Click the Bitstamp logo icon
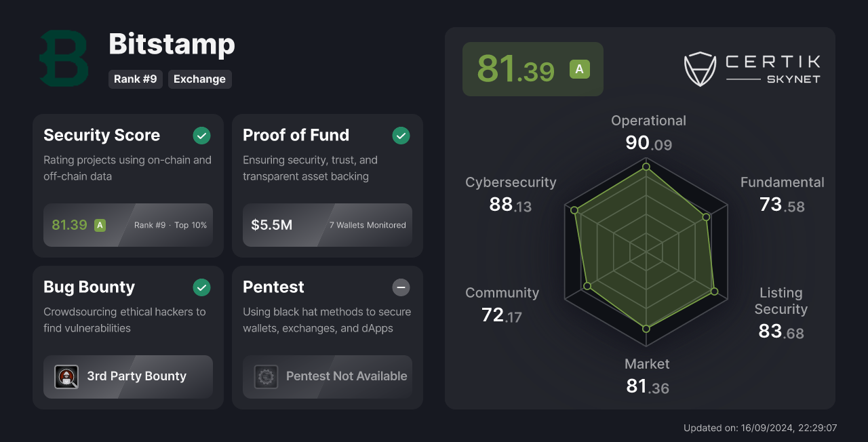The image size is (868, 442). 63,58
